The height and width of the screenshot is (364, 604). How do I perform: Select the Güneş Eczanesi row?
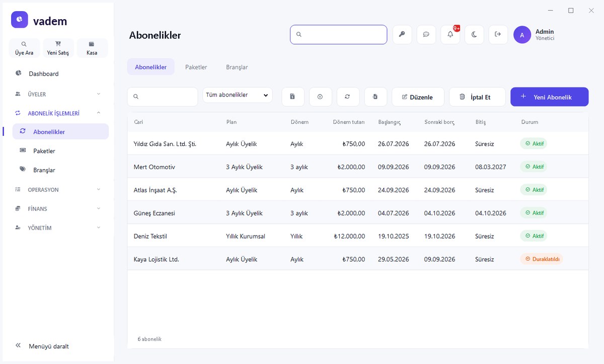click(x=358, y=213)
